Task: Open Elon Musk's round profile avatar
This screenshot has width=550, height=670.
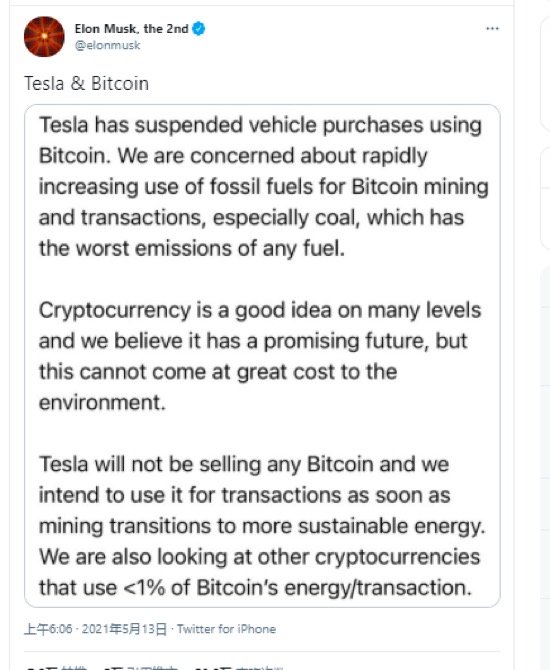Action: coord(44,37)
